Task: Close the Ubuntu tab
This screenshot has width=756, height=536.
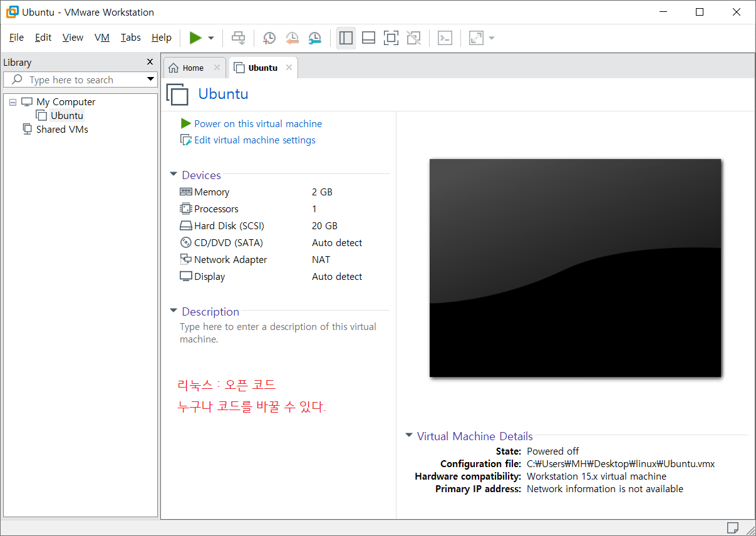Action: 289,68
